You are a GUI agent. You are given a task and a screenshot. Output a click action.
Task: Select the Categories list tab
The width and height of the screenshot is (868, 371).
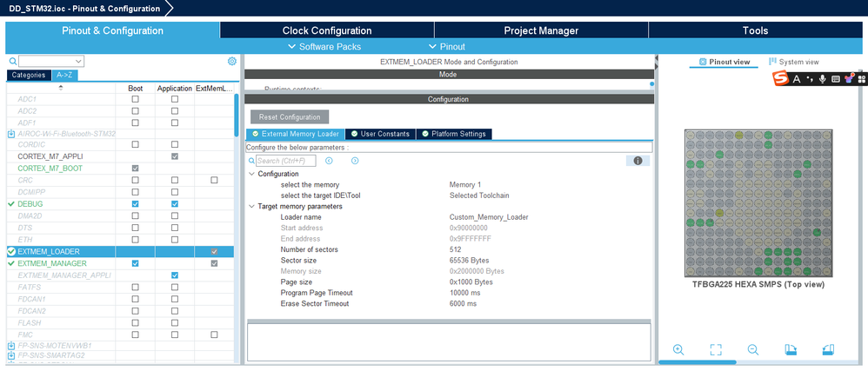coord(29,76)
